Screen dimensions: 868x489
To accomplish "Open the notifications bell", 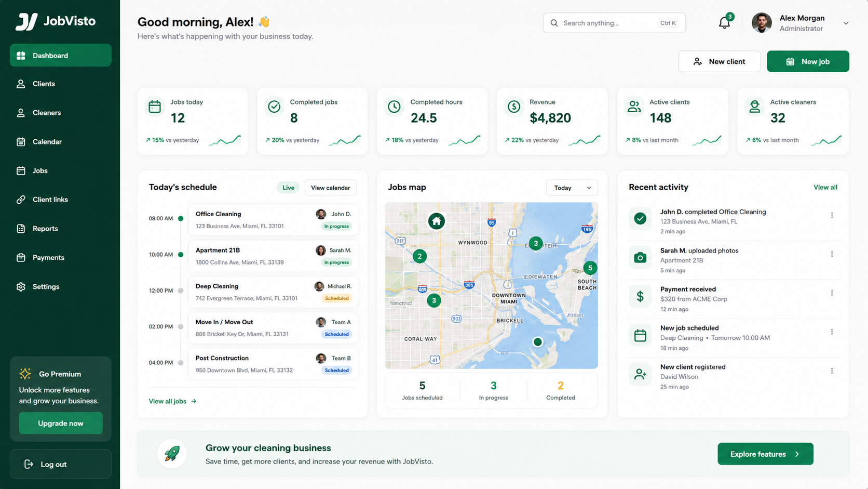I will click(724, 23).
